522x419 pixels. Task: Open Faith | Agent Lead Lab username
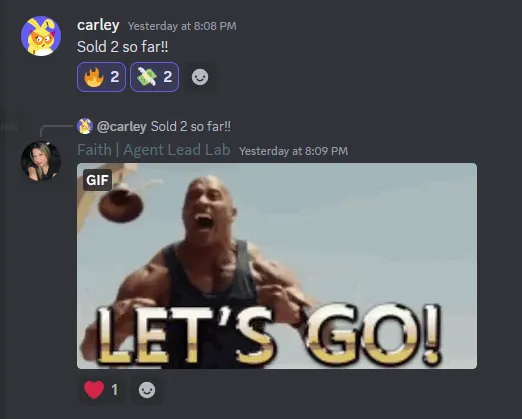click(154, 150)
